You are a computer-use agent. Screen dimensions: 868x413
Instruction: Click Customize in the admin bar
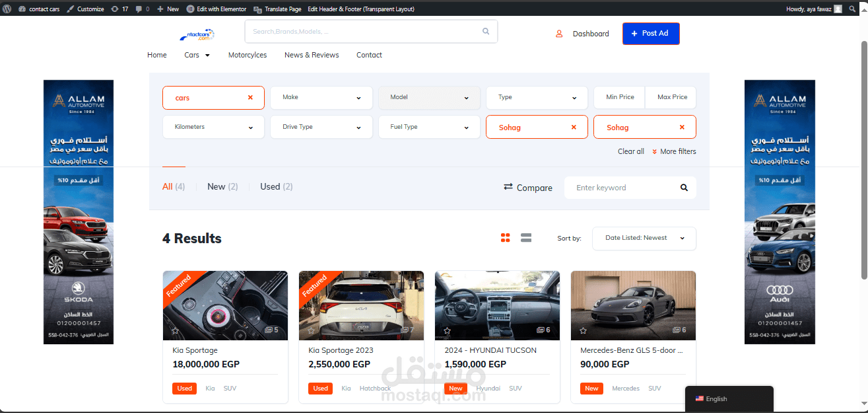[x=86, y=9]
